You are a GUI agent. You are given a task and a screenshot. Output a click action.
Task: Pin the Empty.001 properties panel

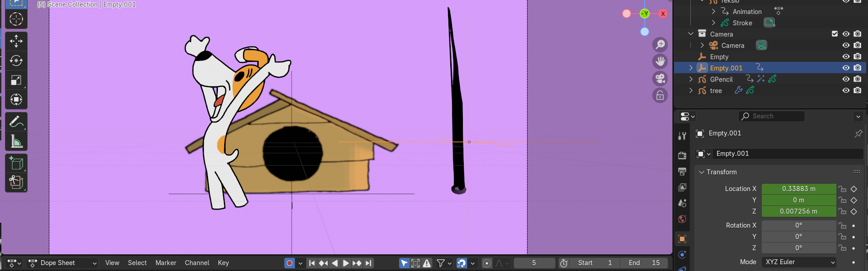(858, 133)
